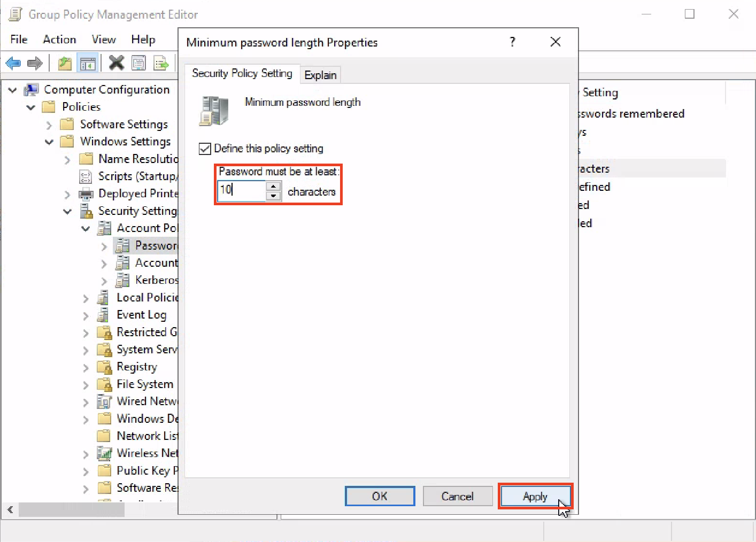756x542 pixels.
Task: Decrease password length with down spinner
Action: coord(273,196)
